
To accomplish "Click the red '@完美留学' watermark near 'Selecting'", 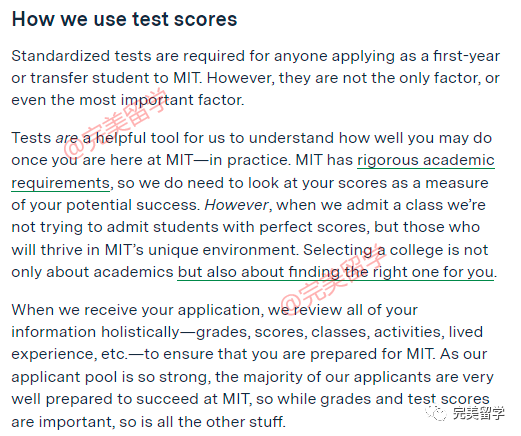I will click(x=333, y=278).
